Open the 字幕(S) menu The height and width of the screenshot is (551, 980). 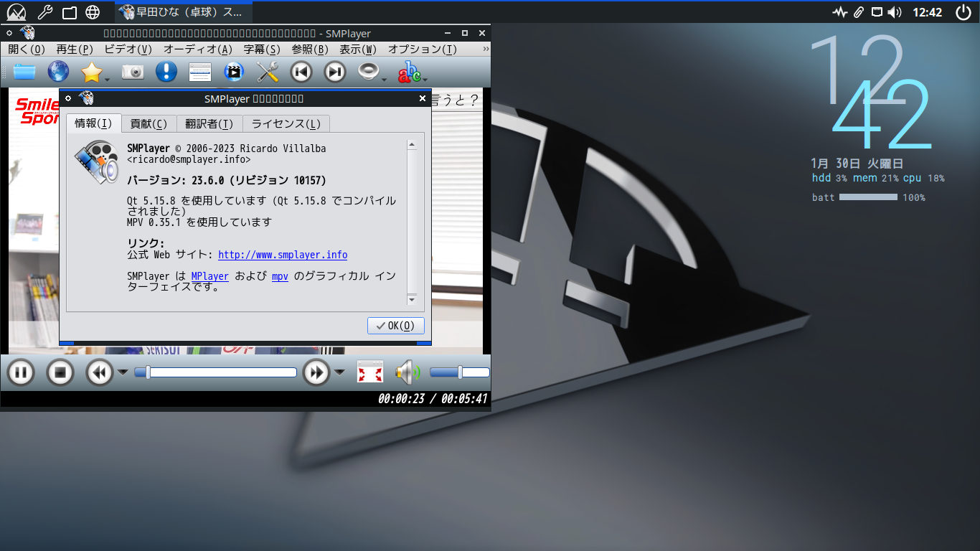pyautogui.click(x=262, y=50)
